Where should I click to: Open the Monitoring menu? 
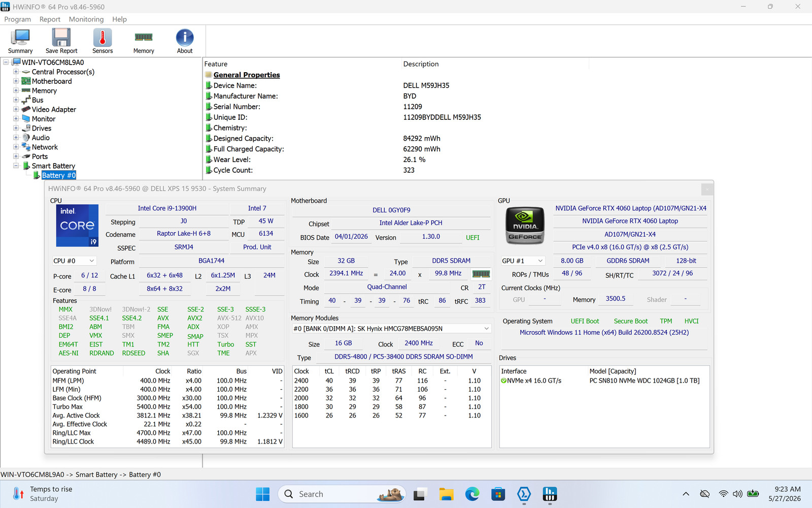point(86,19)
